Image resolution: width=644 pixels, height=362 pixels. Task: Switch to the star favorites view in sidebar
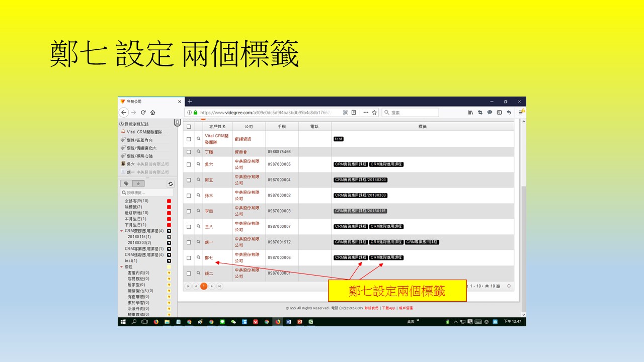pos(138,184)
